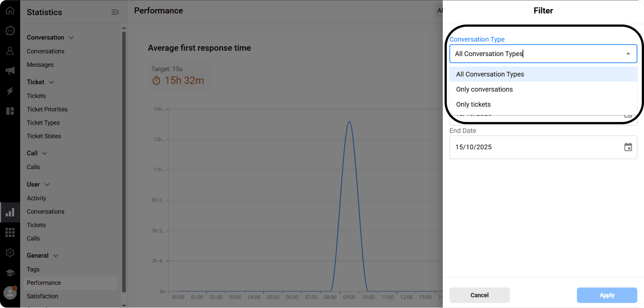Screen dimensions: 644x308
Task: Open the dashboard layout icon in the left rail
Action: 10,111
